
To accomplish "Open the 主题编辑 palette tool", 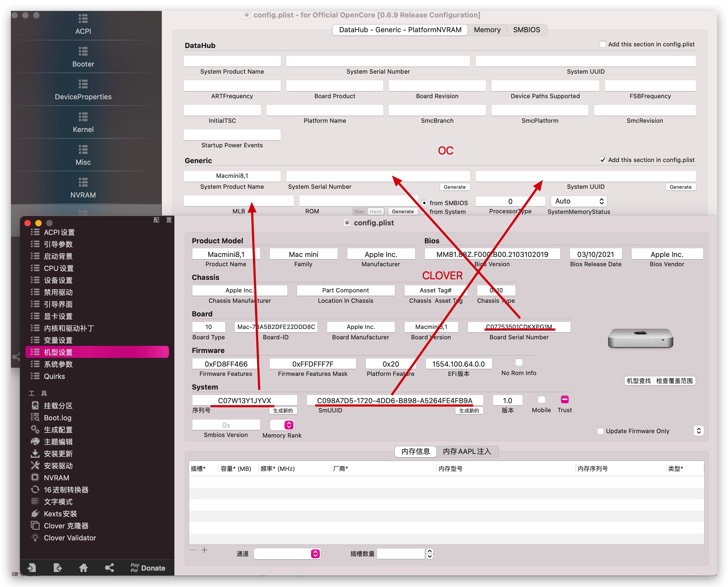I will (35, 442).
